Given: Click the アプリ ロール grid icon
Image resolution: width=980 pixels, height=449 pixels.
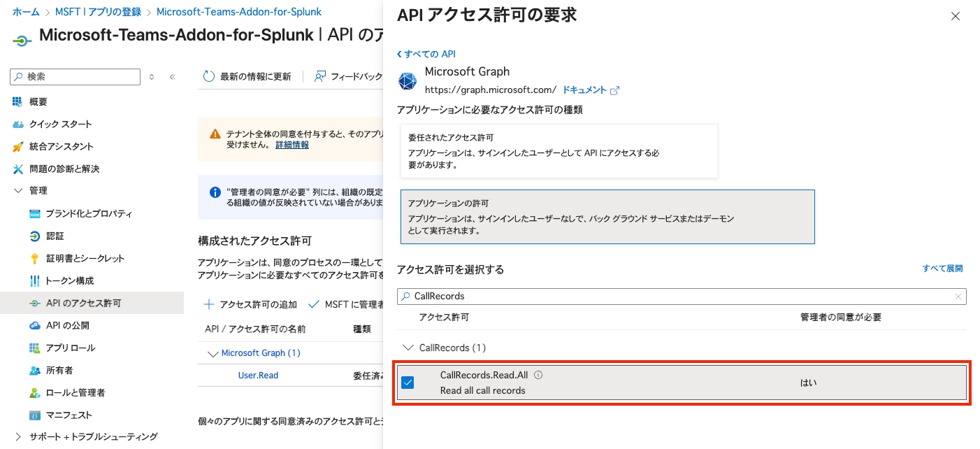Looking at the screenshot, I should pos(34,348).
